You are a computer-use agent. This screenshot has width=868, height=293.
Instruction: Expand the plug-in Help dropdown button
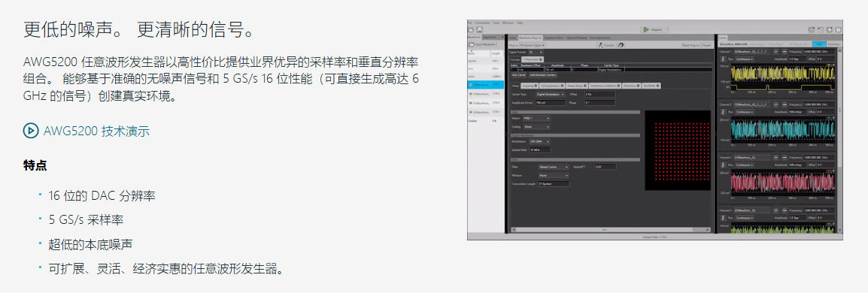click(x=706, y=44)
